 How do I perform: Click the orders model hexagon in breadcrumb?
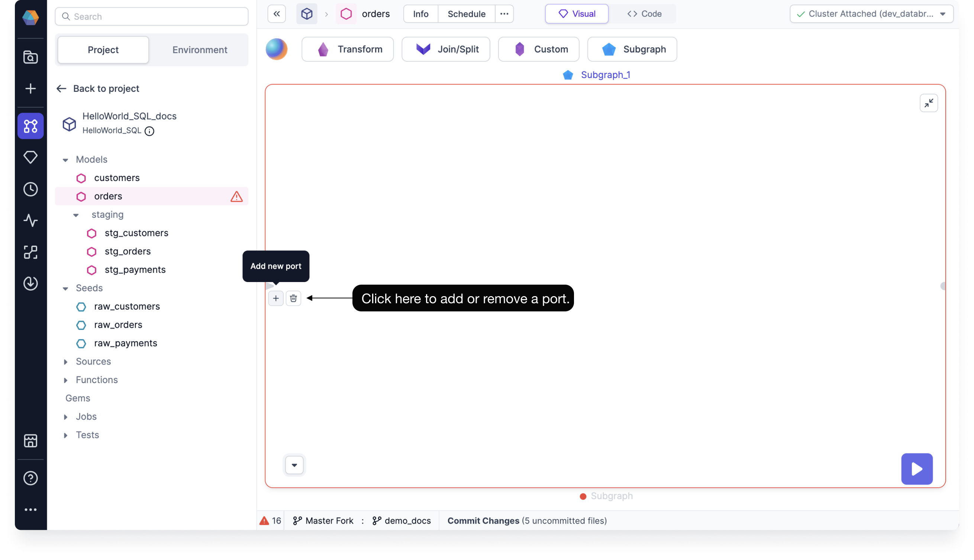coord(346,14)
